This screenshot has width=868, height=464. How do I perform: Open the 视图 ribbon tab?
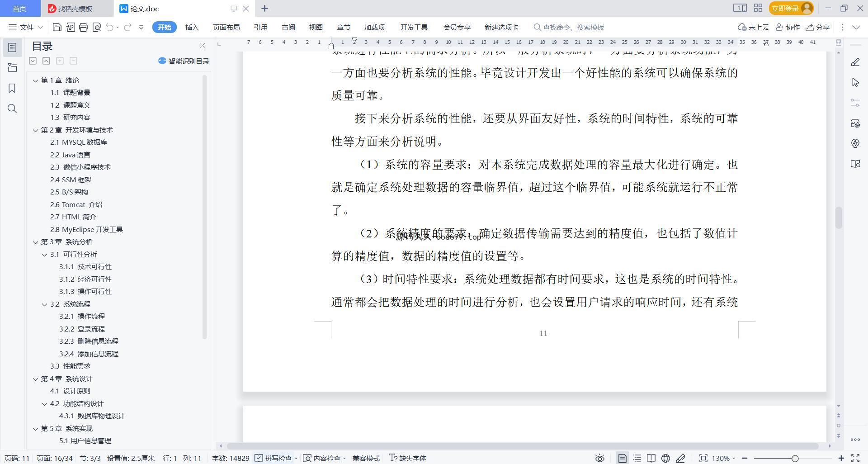pyautogui.click(x=316, y=27)
